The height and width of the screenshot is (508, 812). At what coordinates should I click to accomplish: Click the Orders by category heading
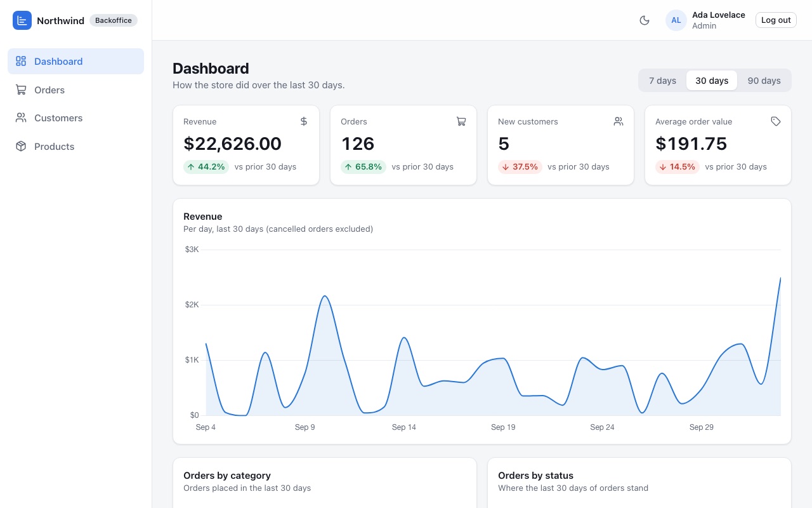(227, 476)
